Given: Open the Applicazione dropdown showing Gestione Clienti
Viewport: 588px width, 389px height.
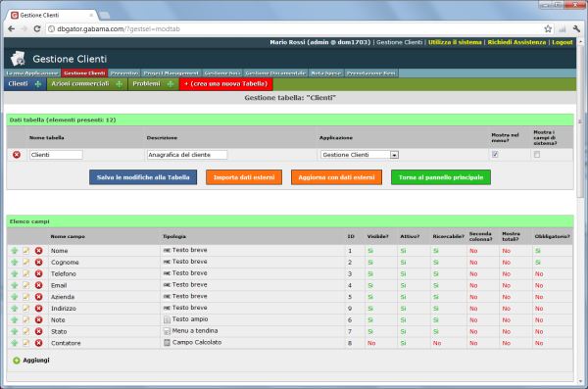Looking at the screenshot, I should (x=360, y=155).
